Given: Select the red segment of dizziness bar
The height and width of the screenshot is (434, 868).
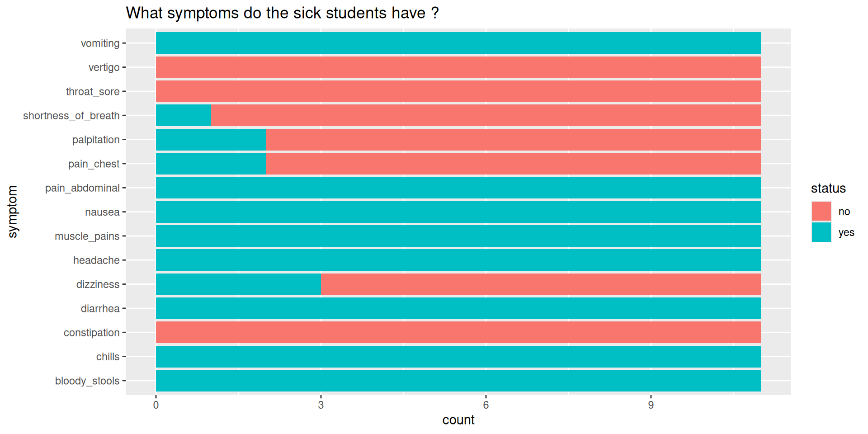Looking at the screenshot, I should click(541, 284).
